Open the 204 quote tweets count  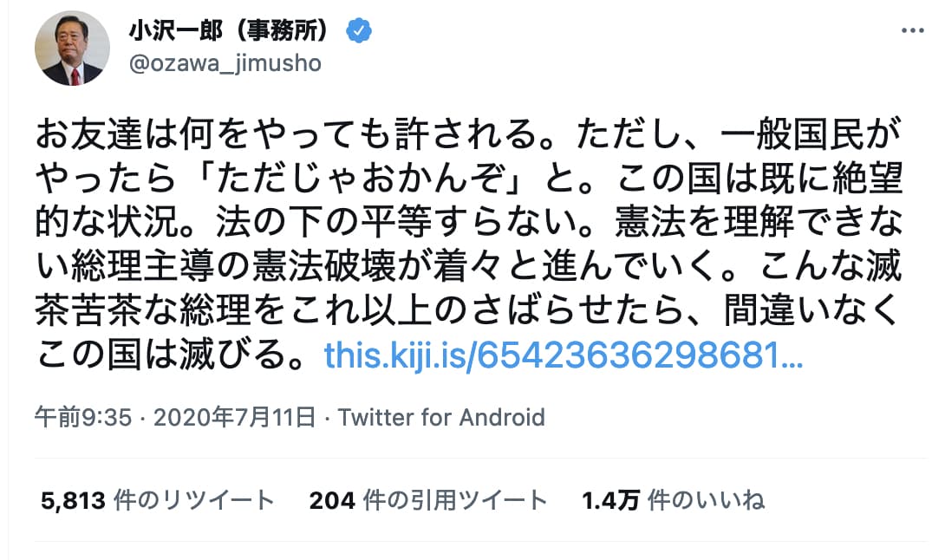click(x=333, y=500)
